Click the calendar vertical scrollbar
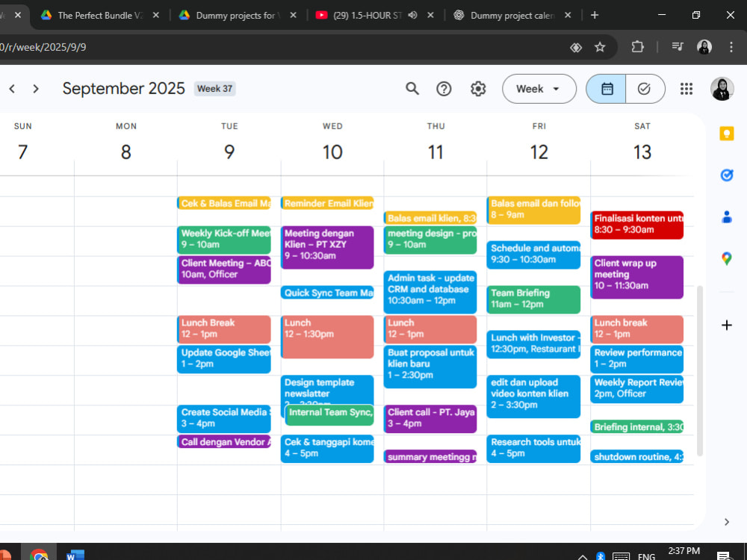The height and width of the screenshot is (560, 747). coord(699,371)
